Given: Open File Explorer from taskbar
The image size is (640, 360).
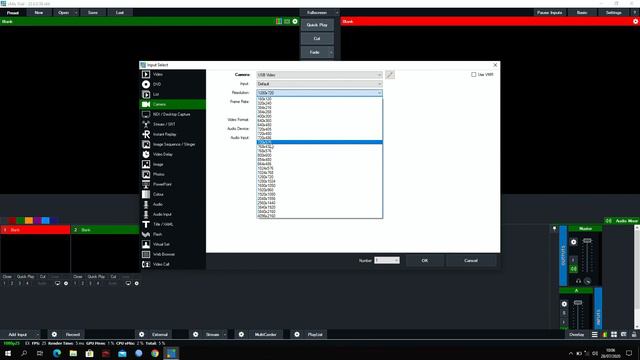Looking at the screenshot, I should click(73, 353).
